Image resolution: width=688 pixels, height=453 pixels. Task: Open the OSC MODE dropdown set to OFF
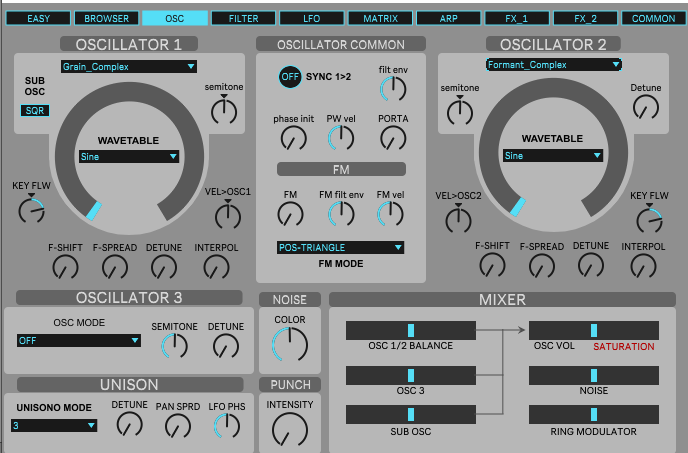click(79, 340)
